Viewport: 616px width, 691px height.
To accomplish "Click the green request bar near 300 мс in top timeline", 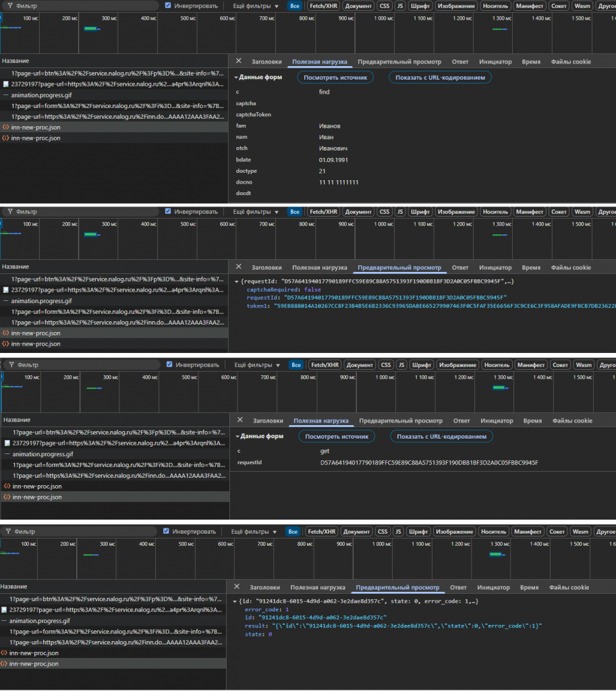I will pos(91,28).
